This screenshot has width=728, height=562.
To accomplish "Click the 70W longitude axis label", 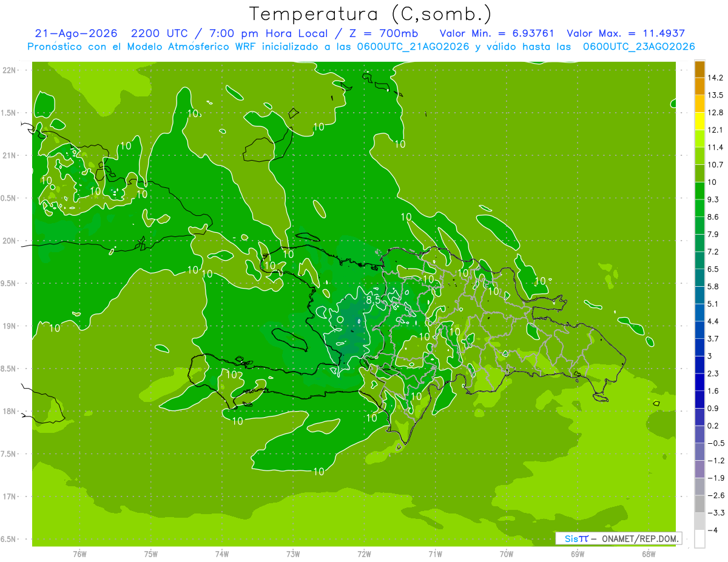I will coord(506,554).
